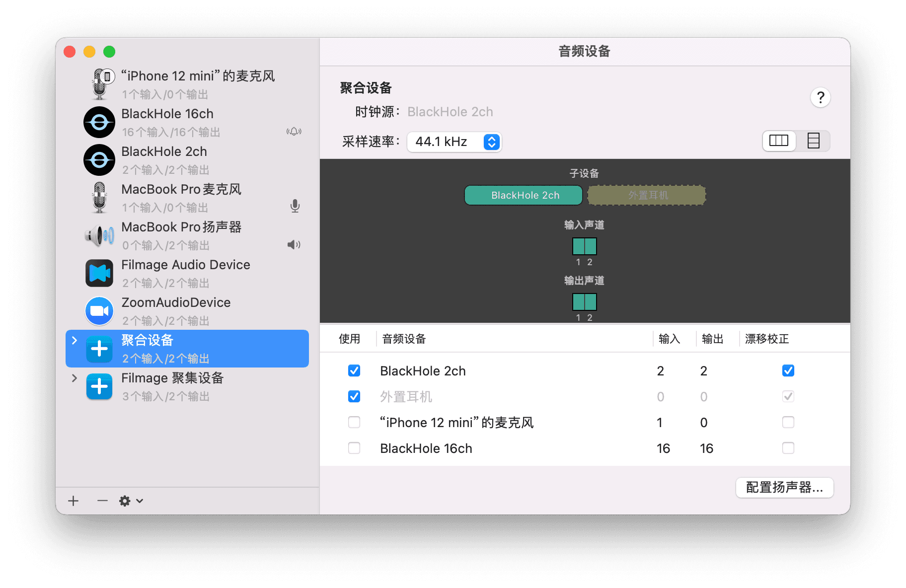
Task: Switch to column layout view
Action: pos(779,141)
